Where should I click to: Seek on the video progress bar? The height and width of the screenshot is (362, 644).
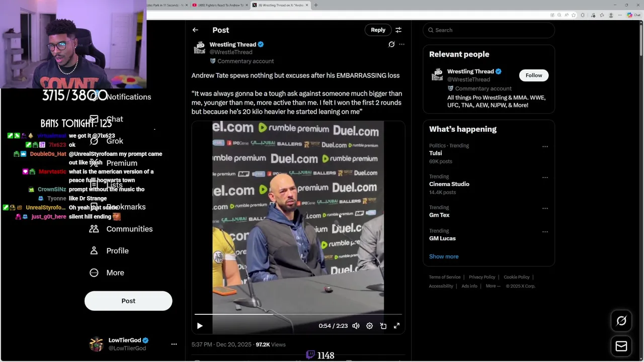click(298, 314)
